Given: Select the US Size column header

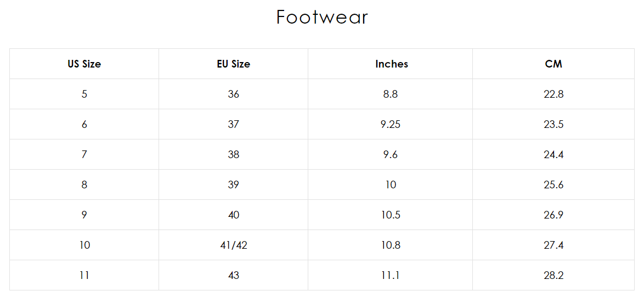Looking at the screenshot, I should [x=84, y=64].
